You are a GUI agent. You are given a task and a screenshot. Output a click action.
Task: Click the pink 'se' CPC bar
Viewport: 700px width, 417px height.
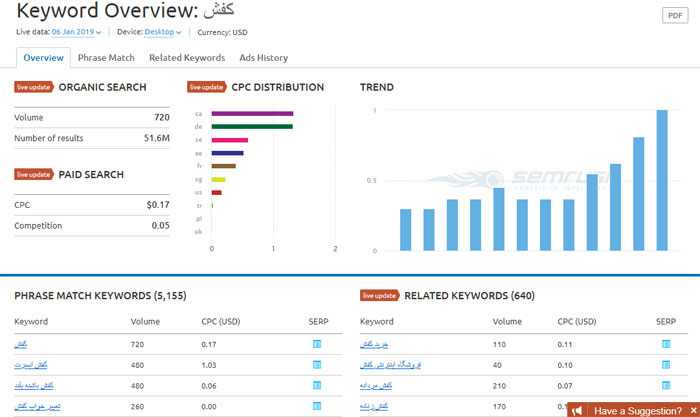pyautogui.click(x=229, y=140)
